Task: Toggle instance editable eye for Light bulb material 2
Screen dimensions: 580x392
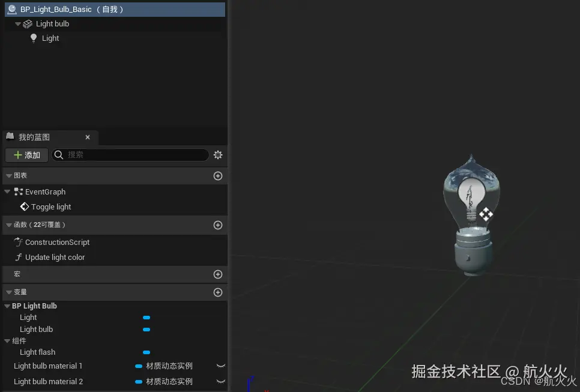Action: 220,381
